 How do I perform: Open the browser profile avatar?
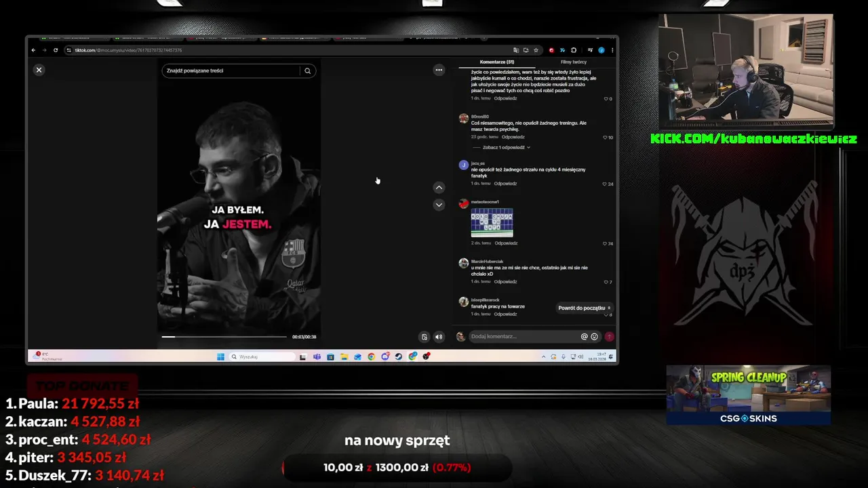click(601, 50)
